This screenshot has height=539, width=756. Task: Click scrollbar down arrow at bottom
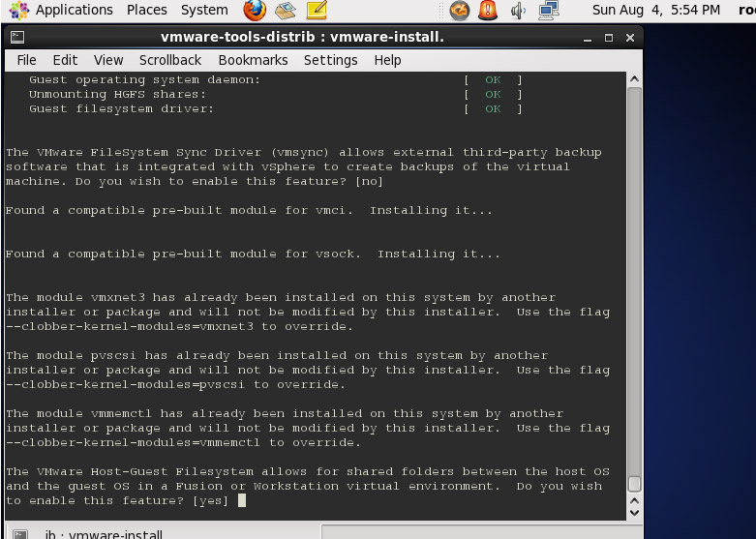point(634,513)
